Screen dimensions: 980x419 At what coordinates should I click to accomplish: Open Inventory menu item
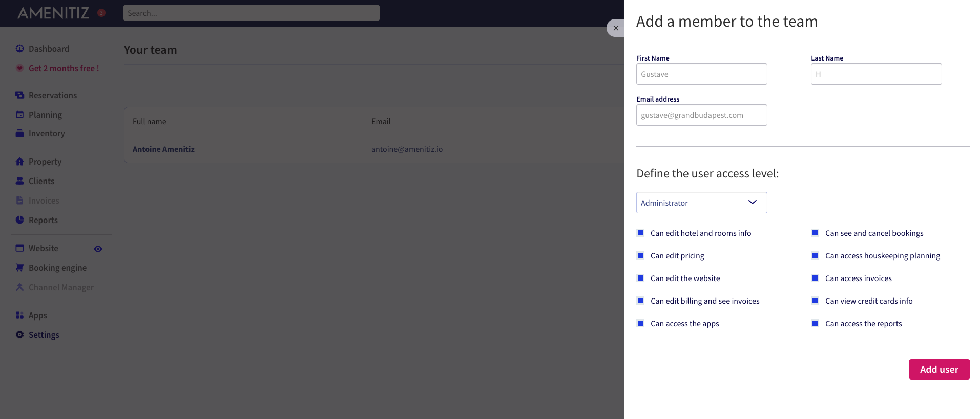pos(47,133)
